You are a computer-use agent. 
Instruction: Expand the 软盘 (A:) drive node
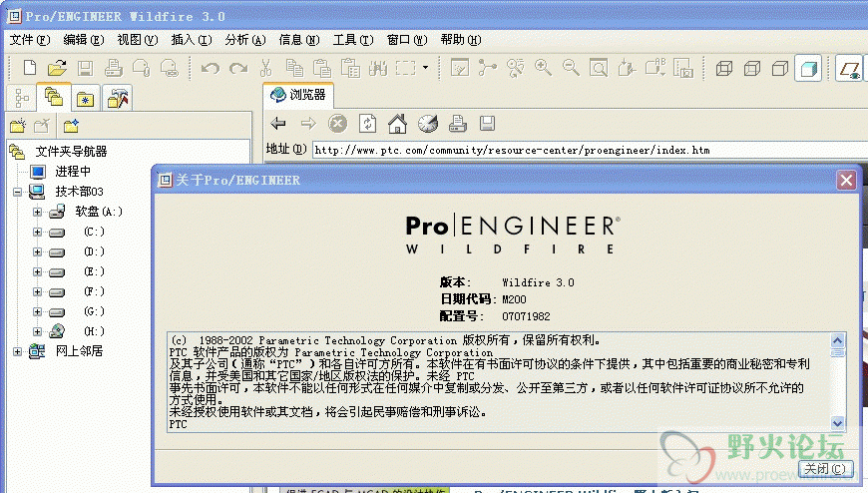click(x=37, y=212)
